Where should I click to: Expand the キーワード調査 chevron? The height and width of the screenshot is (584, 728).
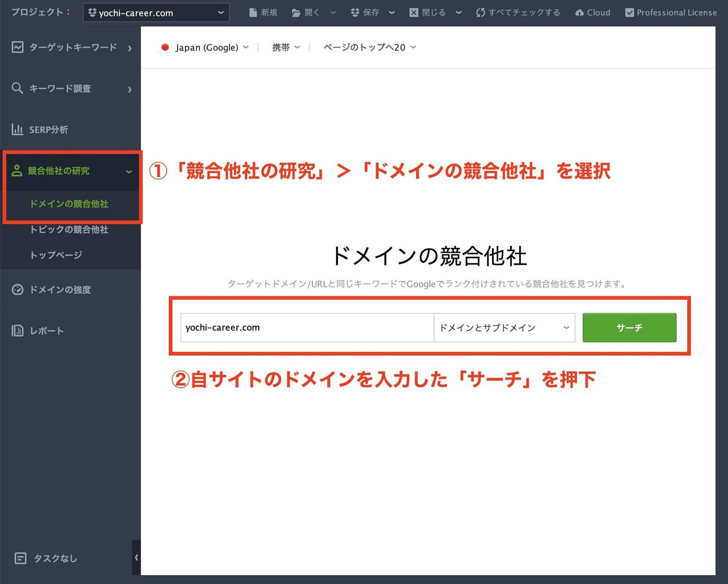pyautogui.click(x=129, y=89)
